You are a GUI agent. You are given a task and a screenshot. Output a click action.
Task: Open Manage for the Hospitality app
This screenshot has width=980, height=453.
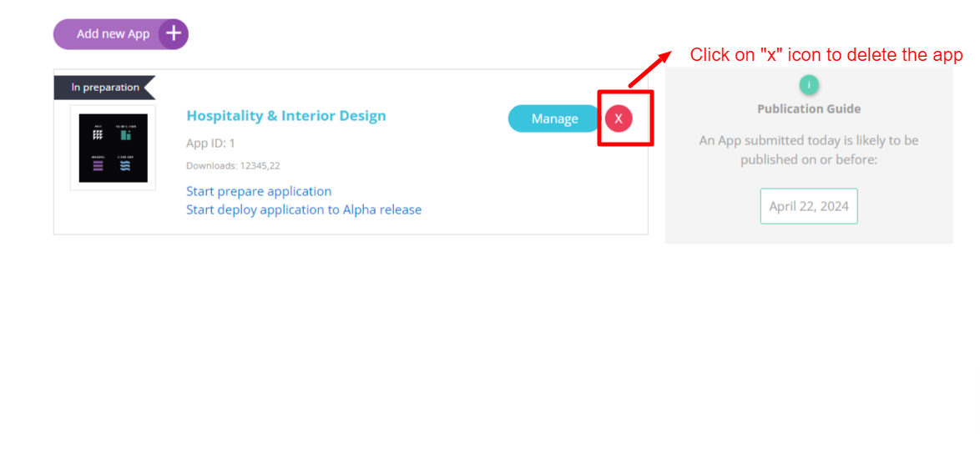coord(554,118)
